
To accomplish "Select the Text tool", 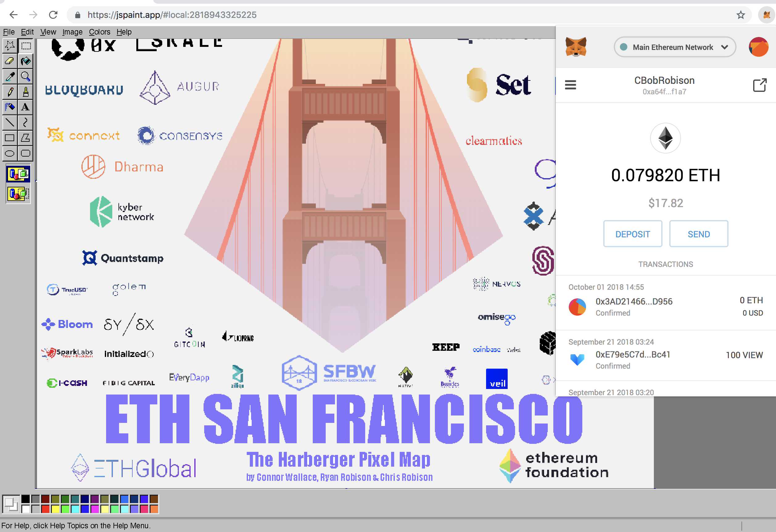I will tap(25, 107).
